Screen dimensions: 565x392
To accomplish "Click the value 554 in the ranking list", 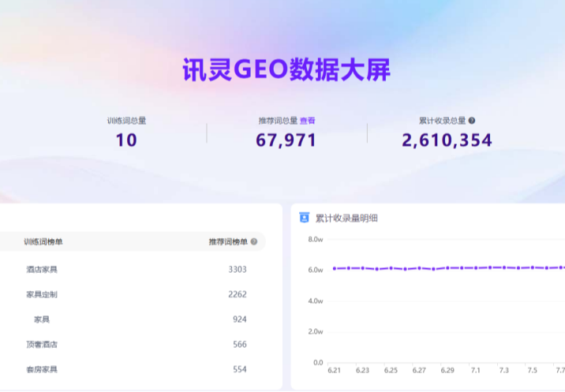I will (240, 369).
